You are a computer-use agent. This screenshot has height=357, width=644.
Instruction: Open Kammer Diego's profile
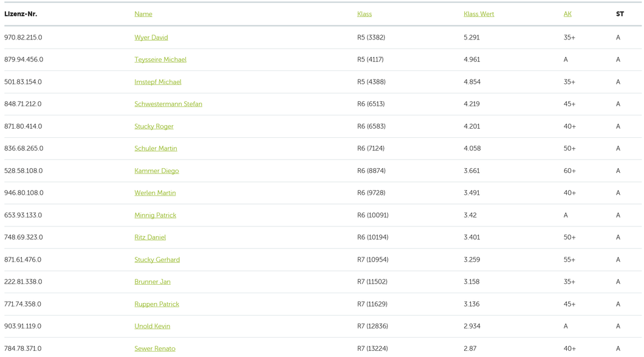coord(157,171)
